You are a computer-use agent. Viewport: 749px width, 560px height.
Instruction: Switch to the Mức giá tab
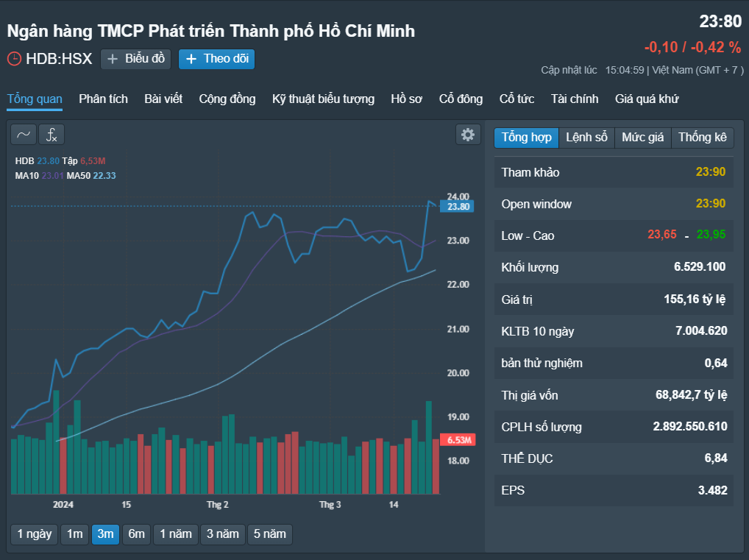(x=643, y=138)
